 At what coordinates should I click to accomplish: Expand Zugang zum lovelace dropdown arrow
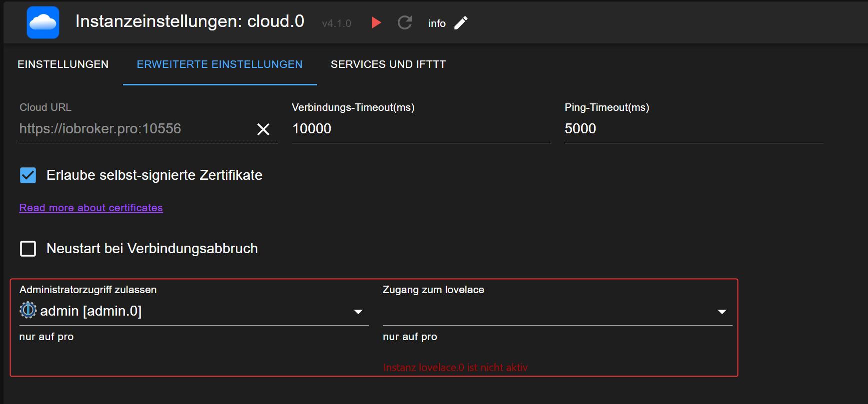(722, 312)
